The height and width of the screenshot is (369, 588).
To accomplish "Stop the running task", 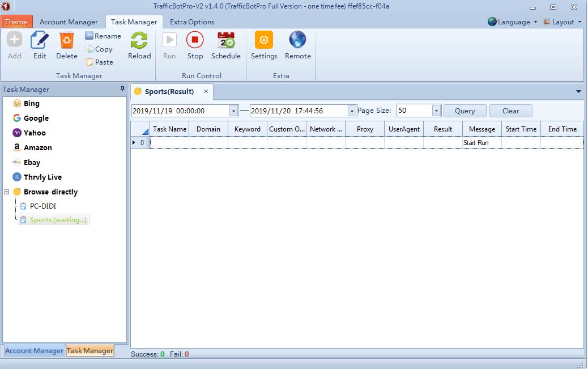I will (x=195, y=41).
